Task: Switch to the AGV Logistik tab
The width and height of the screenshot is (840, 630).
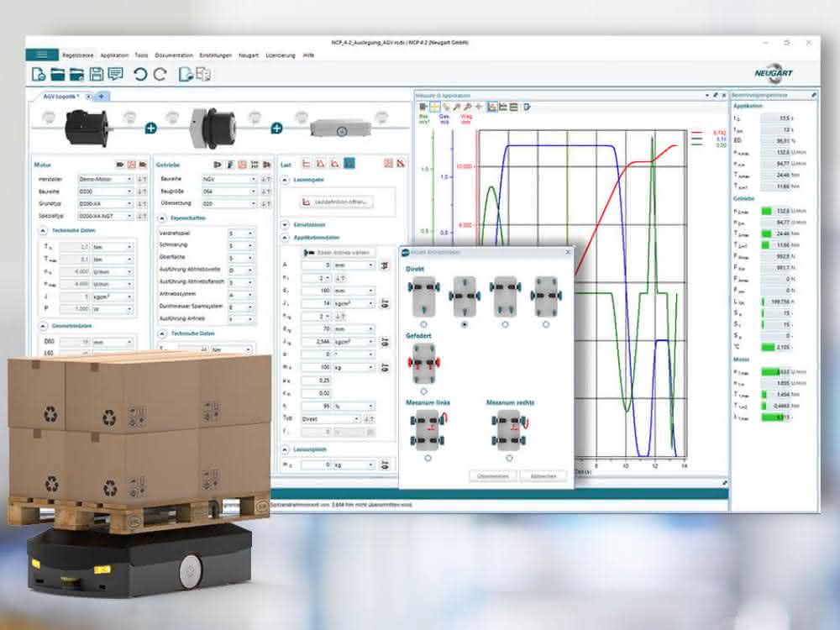Action: 61,97
